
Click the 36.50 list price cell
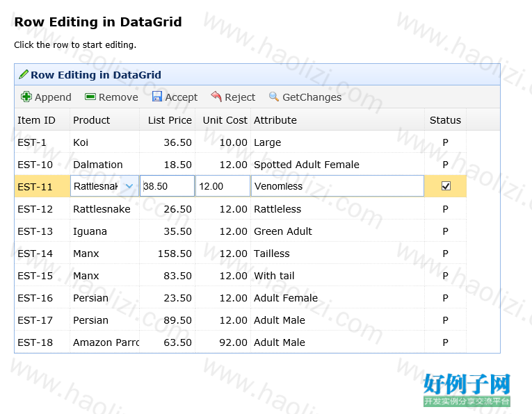click(168, 142)
